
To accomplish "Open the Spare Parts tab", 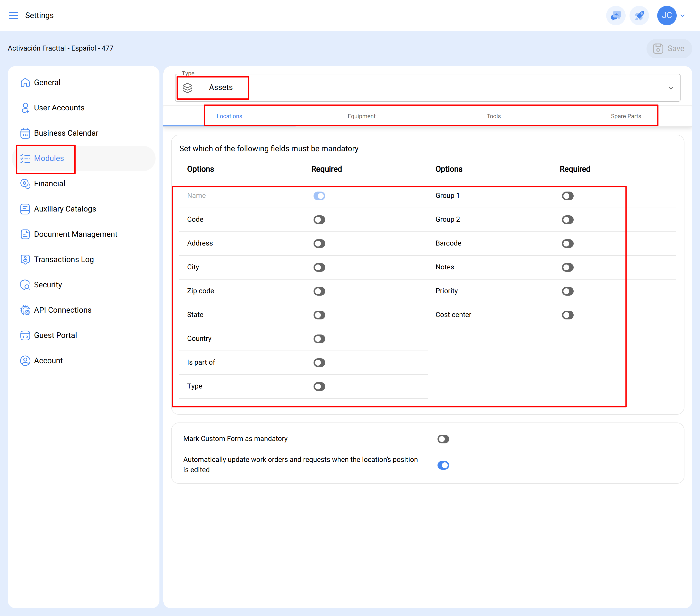I will [x=626, y=116].
